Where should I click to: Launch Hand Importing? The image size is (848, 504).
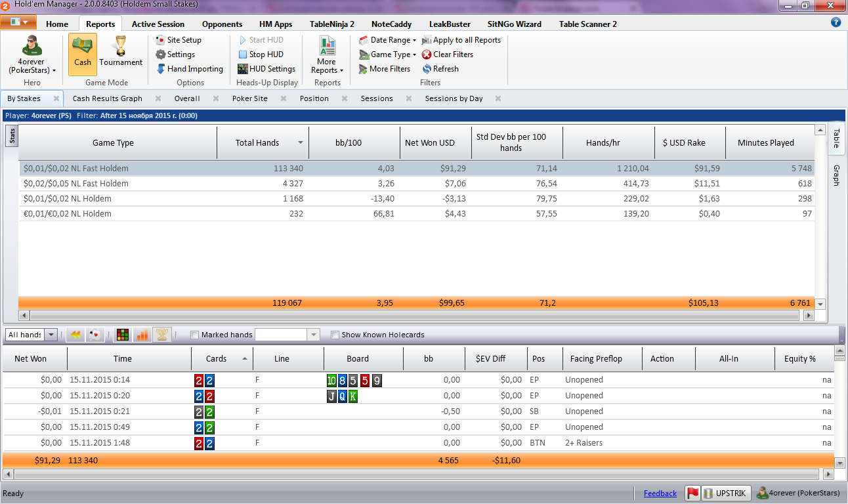[x=190, y=69]
